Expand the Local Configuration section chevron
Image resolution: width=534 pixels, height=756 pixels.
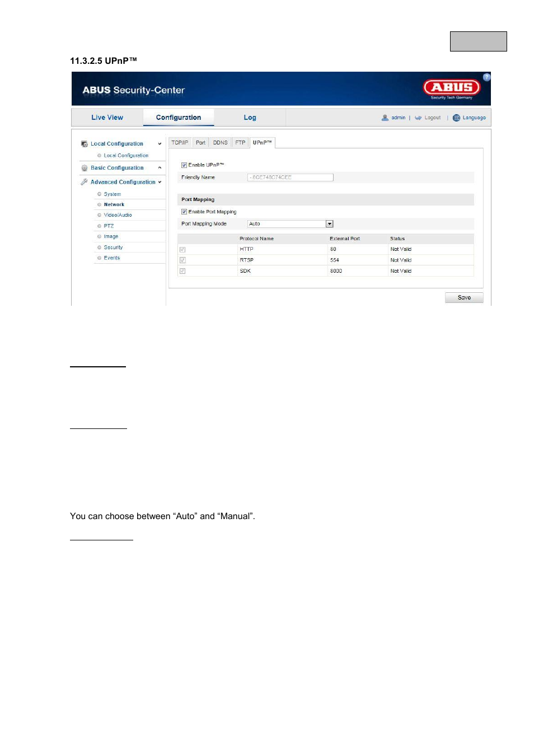160,144
